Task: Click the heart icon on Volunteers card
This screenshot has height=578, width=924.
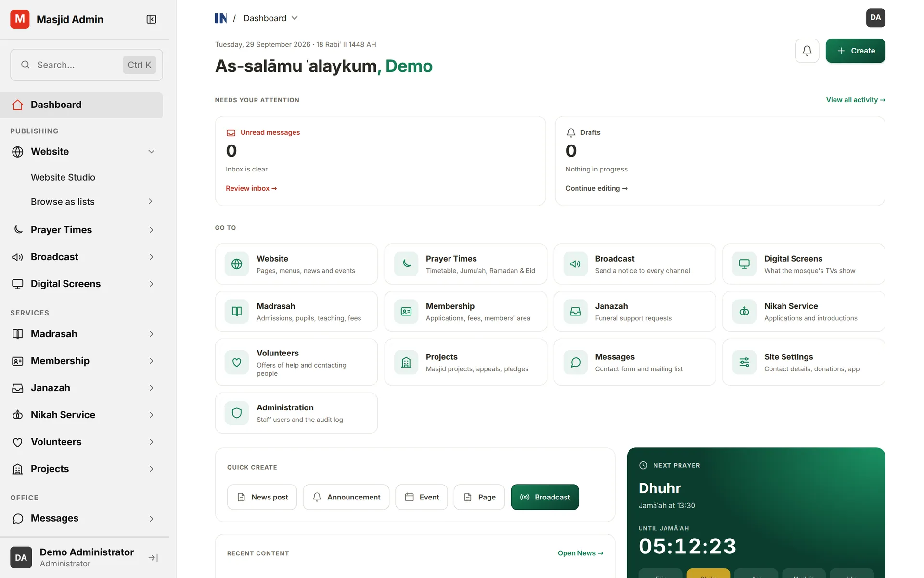Action: 237,362
